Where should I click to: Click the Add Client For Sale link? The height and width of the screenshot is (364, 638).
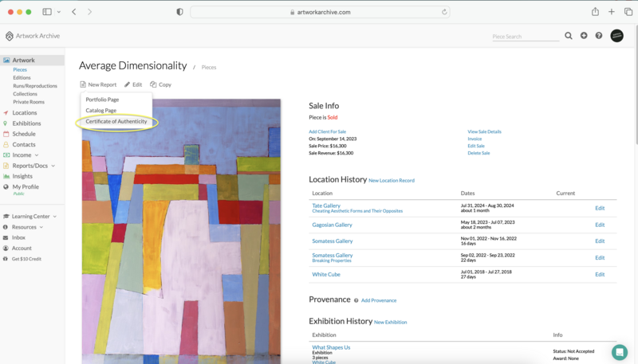pyautogui.click(x=327, y=131)
